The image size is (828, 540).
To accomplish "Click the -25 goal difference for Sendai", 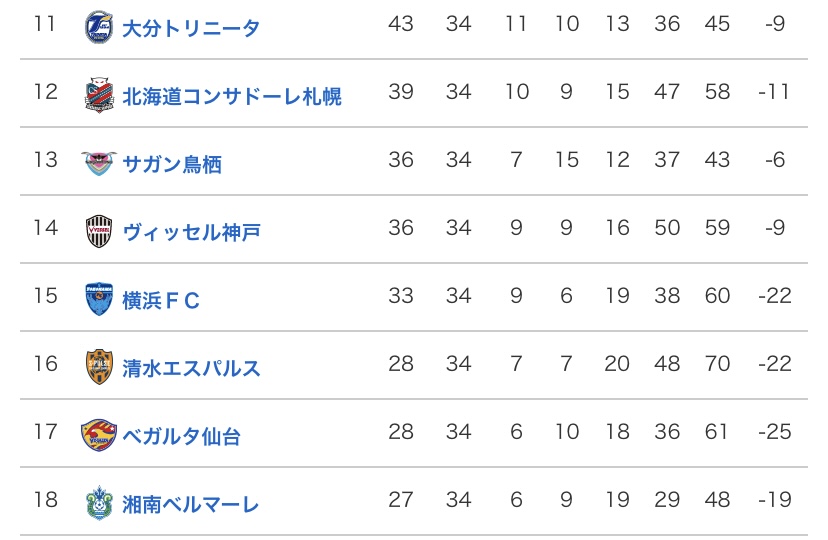I will [x=773, y=432].
